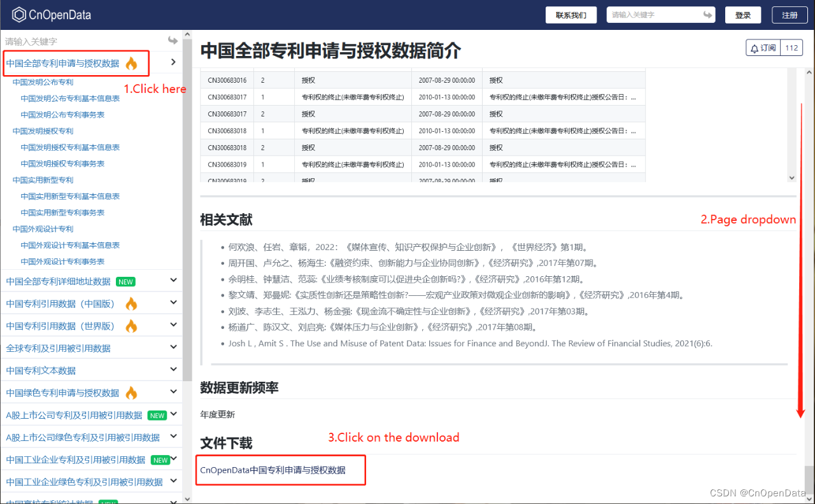The height and width of the screenshot is (504, 815).
Task: Expand 中国工业企业专利及引用被引用数据 chevron
Action: [173, 458]
